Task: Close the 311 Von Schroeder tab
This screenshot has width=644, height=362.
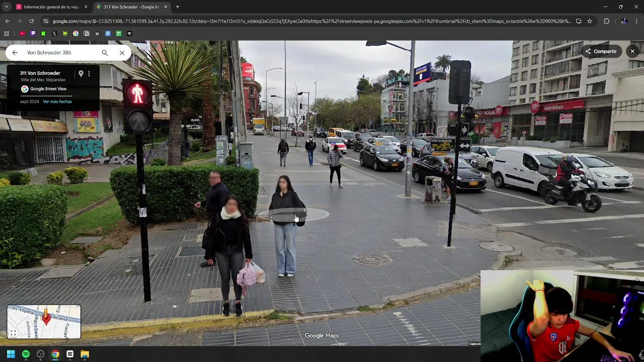Action: click(166, 7)
